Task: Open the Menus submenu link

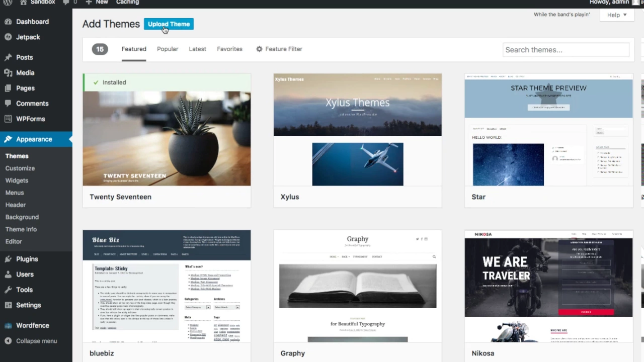Action: [x=15, y=193]
